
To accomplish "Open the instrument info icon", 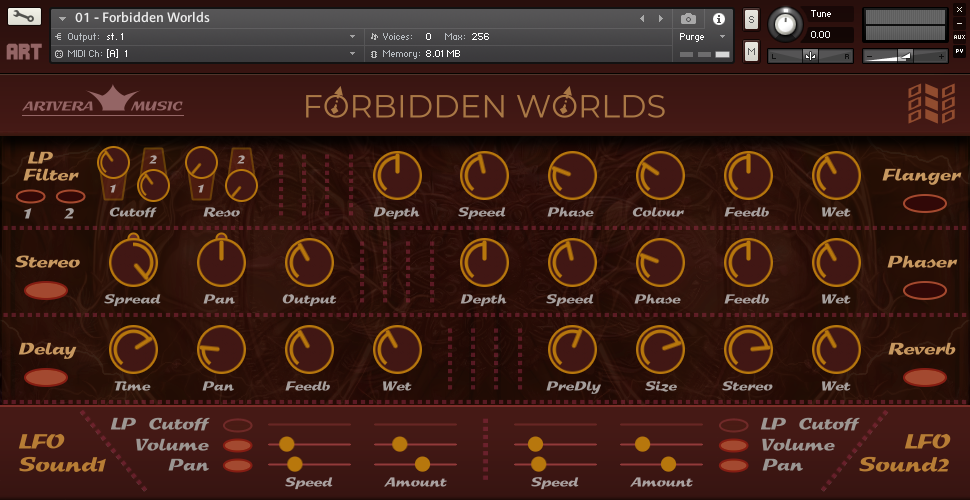I will (718, 18).
